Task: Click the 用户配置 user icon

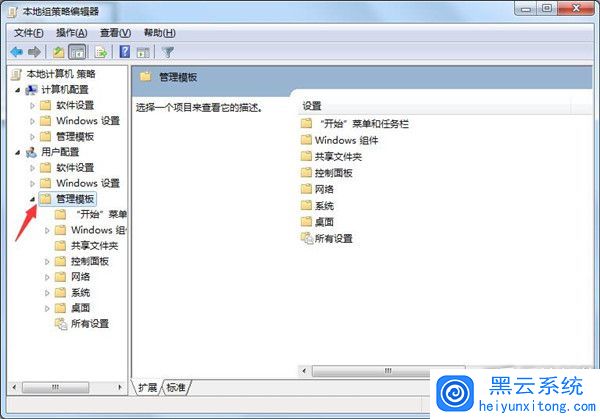Action: coord(31,152)
